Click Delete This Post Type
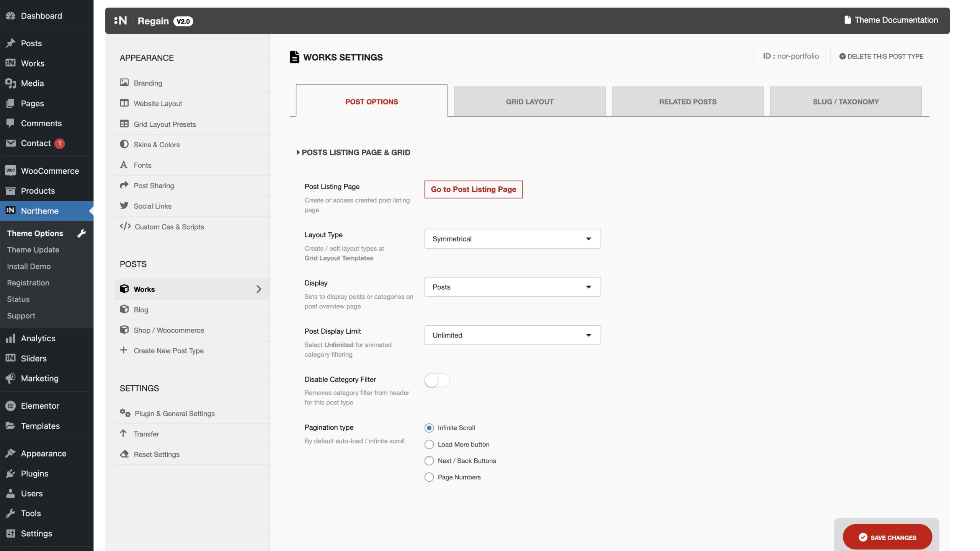Screen dimensions: 980x551 [x=881, y=56]
